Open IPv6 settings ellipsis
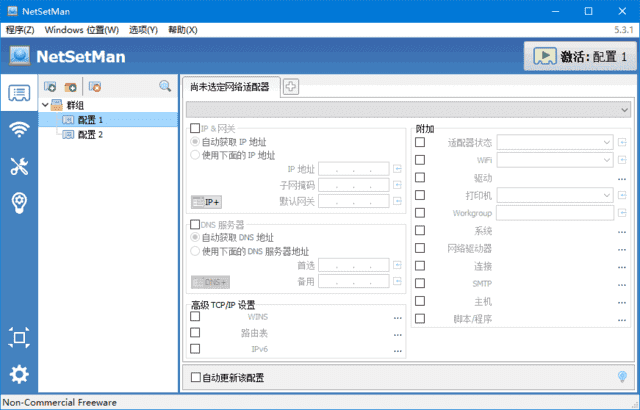This screenshot has height=410, width=640. pyautogui.click(x=398, y=351)
